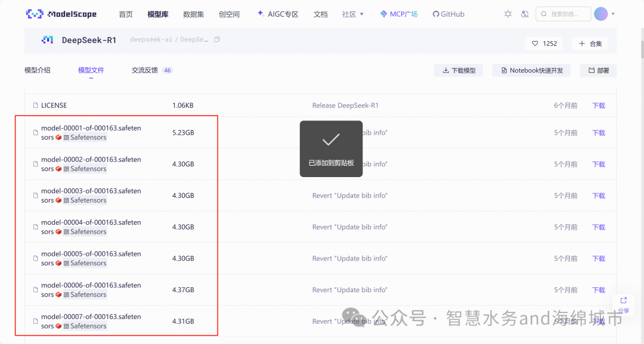Viewport: 644px width, 344px height.
Task: Open commit message in model-00005 row
Action: coord(349,258)
